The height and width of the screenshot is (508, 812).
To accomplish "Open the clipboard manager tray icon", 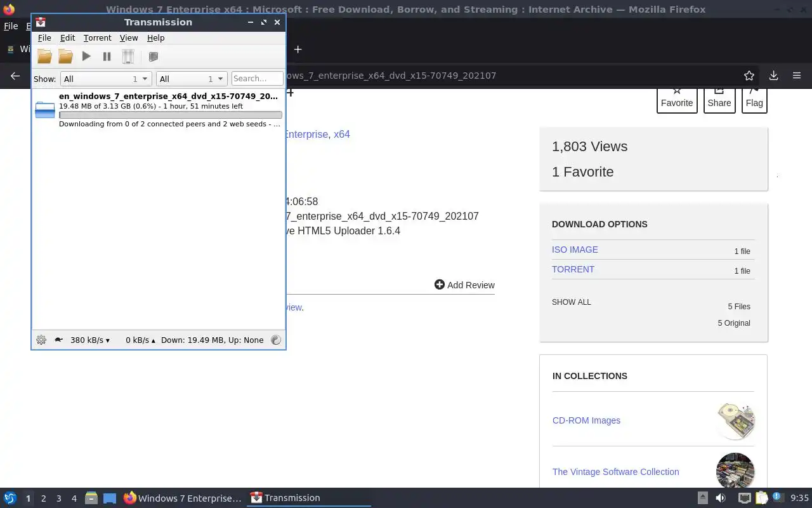I will 761,498.
